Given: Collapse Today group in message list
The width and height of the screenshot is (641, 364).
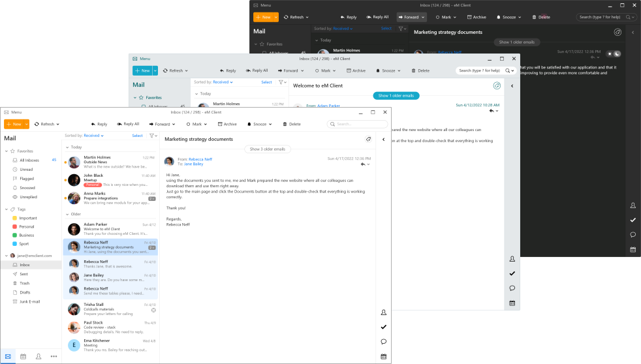Looking at the screenshot, I should pos(67,147).
